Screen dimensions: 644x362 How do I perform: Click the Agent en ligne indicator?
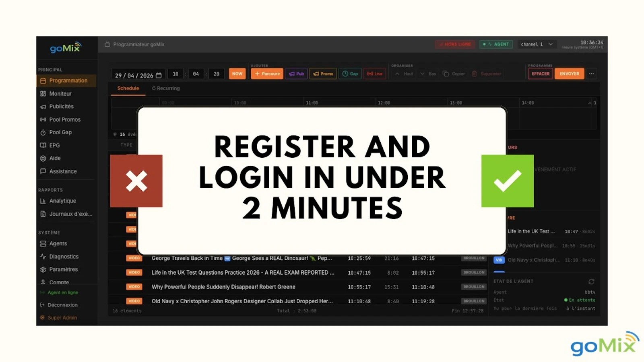coord(59,292)
